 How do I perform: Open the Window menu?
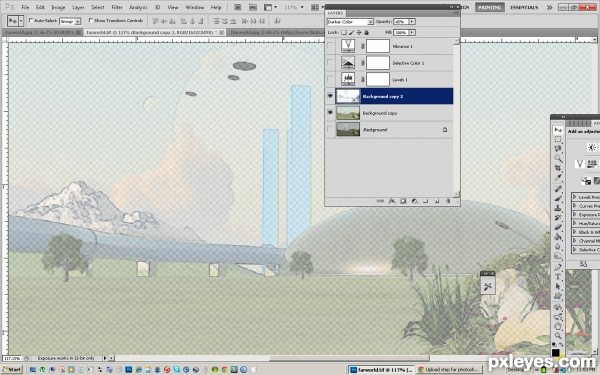click(195, 7)
